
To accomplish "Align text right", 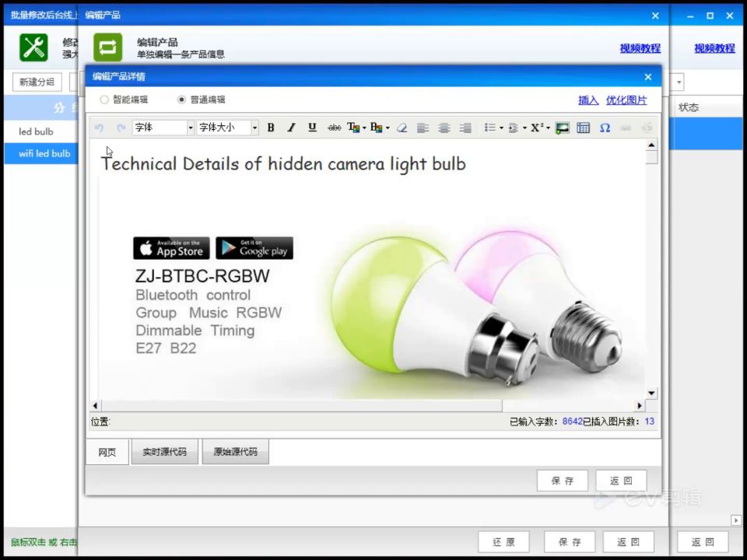I will point(465,128).
